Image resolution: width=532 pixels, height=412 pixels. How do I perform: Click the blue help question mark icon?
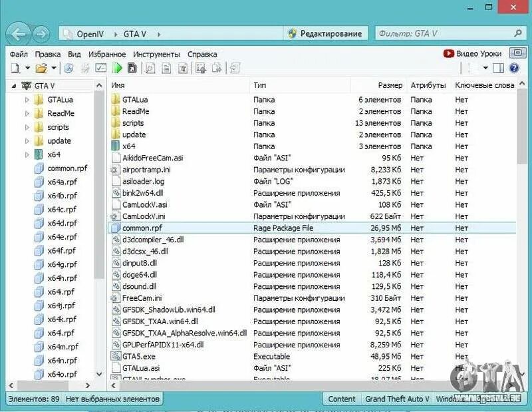(x=514, y=68)
